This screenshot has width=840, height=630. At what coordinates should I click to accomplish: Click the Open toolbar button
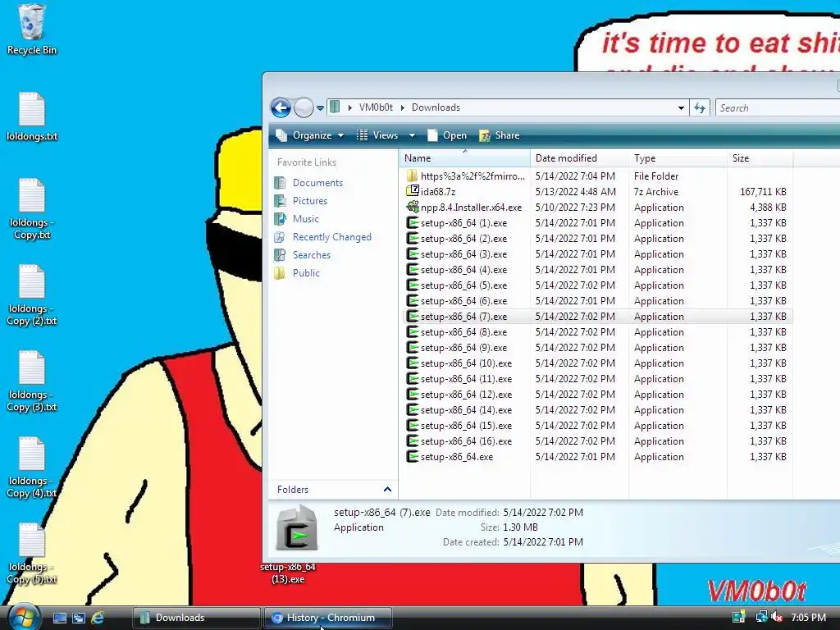447,135
